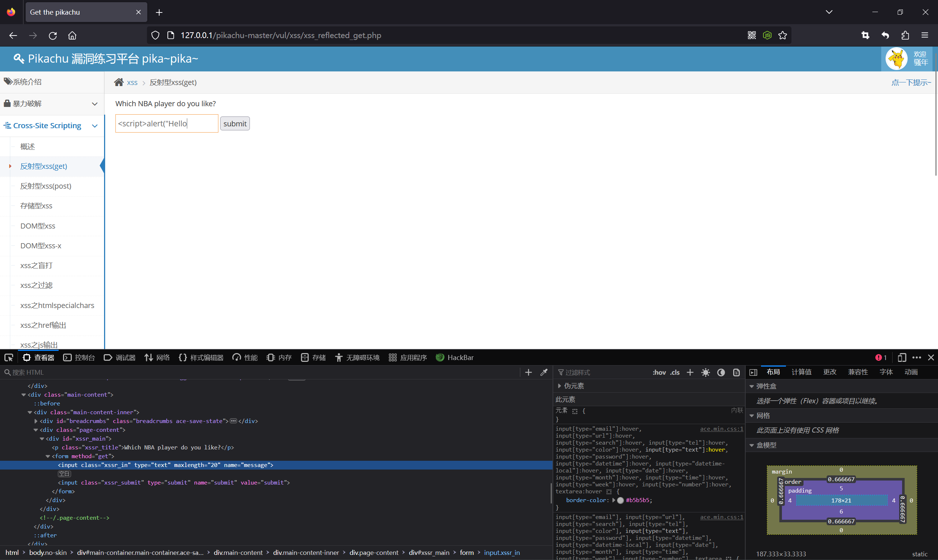Collapse the 盒模型 box model section
Screen dimensions: 938x560
click(751, 445)
